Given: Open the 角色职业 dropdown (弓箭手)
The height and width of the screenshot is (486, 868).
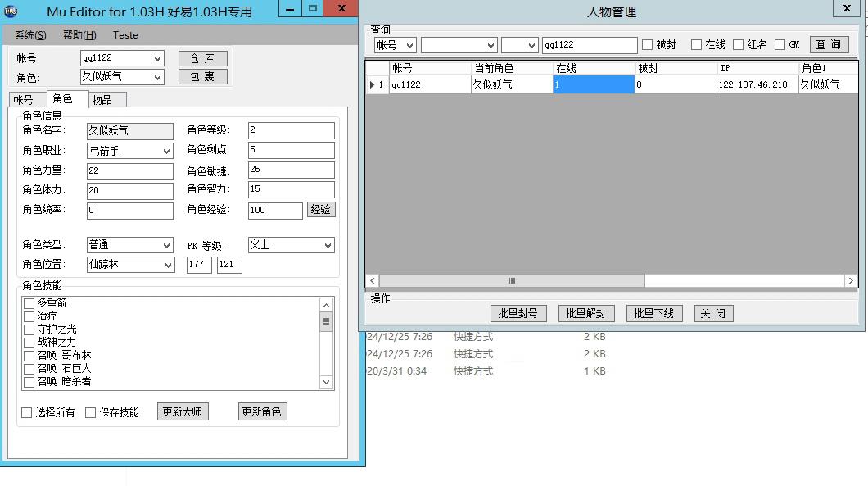Looking at the screenshot, I should 166,151.
